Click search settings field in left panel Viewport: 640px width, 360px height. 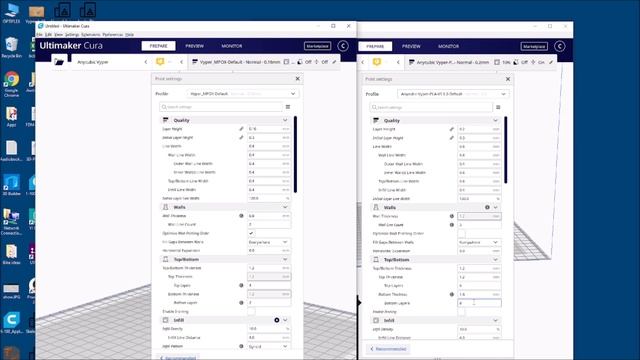(221, 107)
